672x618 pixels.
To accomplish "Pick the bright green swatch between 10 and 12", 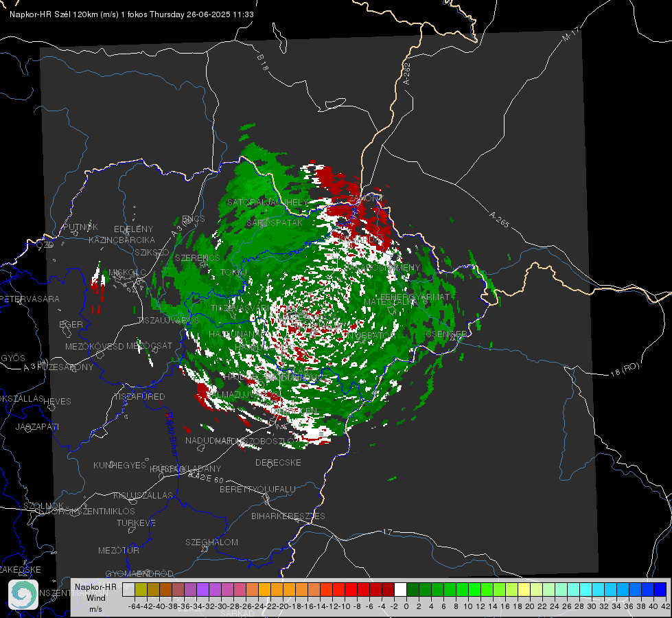I will pyautogui.click(x=474, y=590).
